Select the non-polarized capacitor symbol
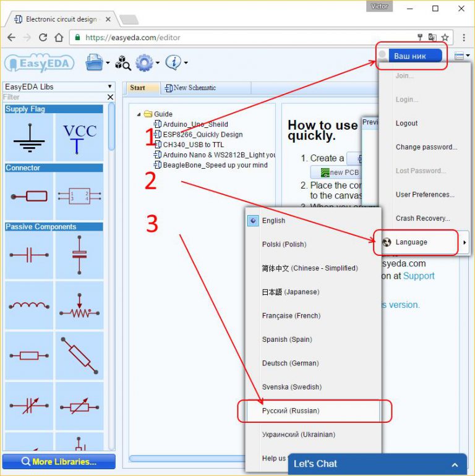This screenshot has width=475, height=476. coord(29,255)
